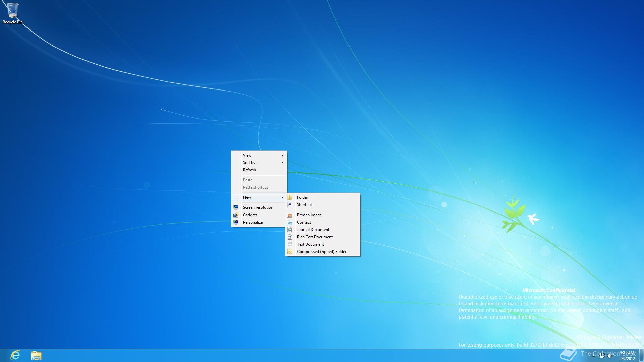Create a new Bitmap image
This screenshot has height=362, width=644.
[309, 215]
